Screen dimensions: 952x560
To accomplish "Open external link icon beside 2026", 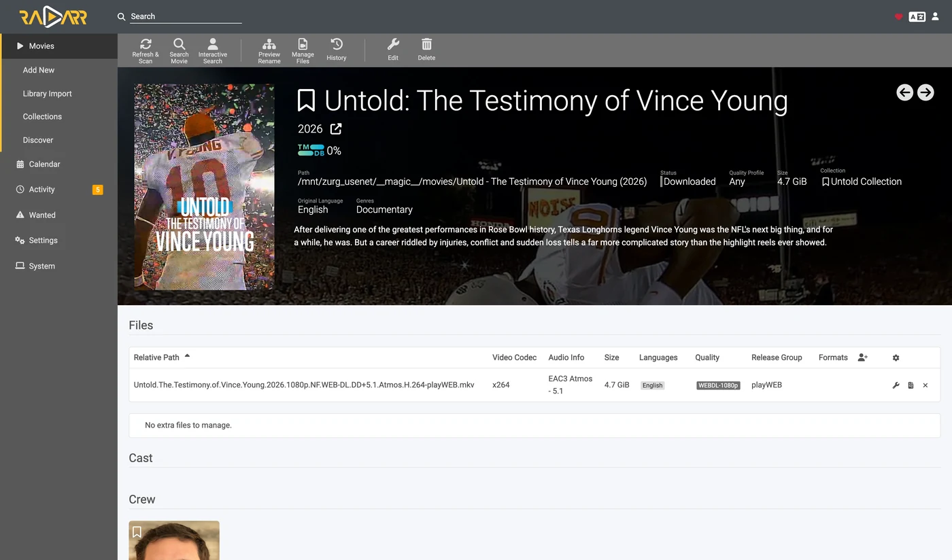I will pos(336,128).
